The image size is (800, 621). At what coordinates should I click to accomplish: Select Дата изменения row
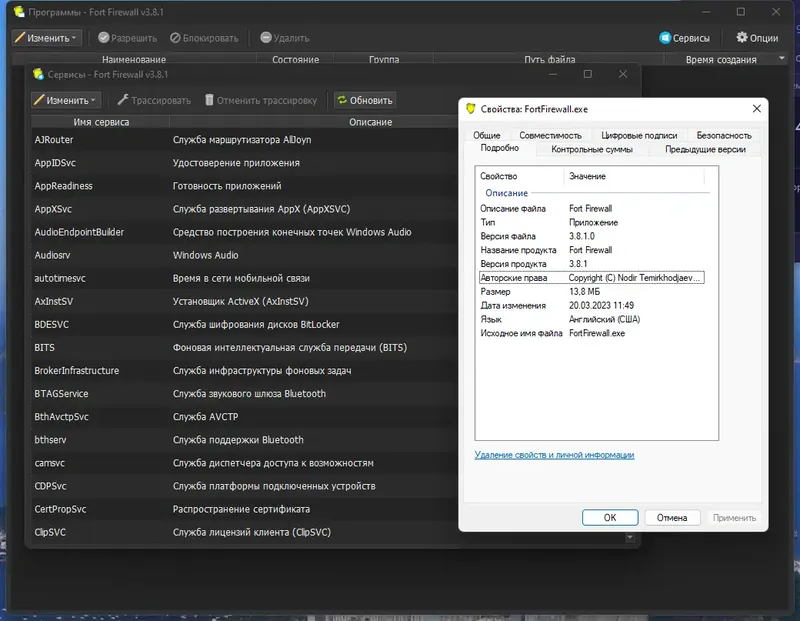tap(592, 306)
